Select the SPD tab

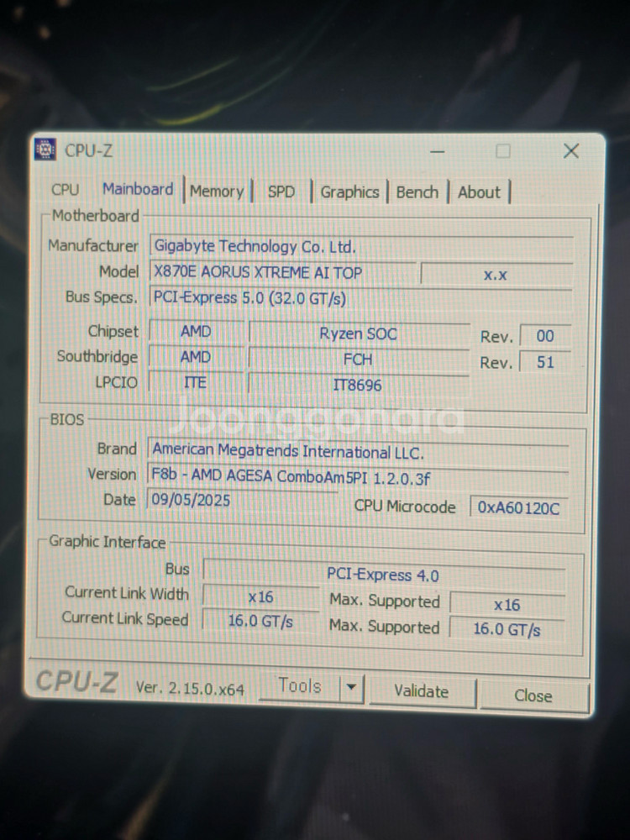[x=281, y=192]
